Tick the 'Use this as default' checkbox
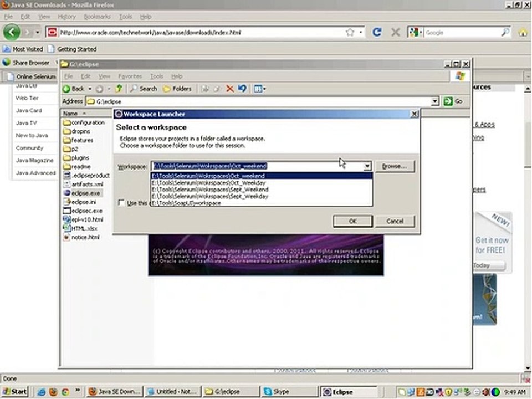 coord(121,203)
